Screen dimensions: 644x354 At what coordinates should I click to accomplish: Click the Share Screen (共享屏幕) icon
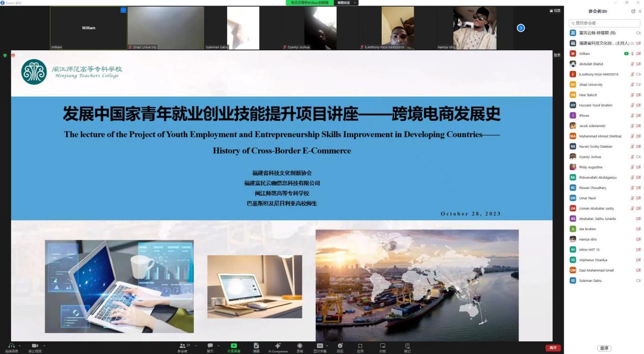coord(234,346)
